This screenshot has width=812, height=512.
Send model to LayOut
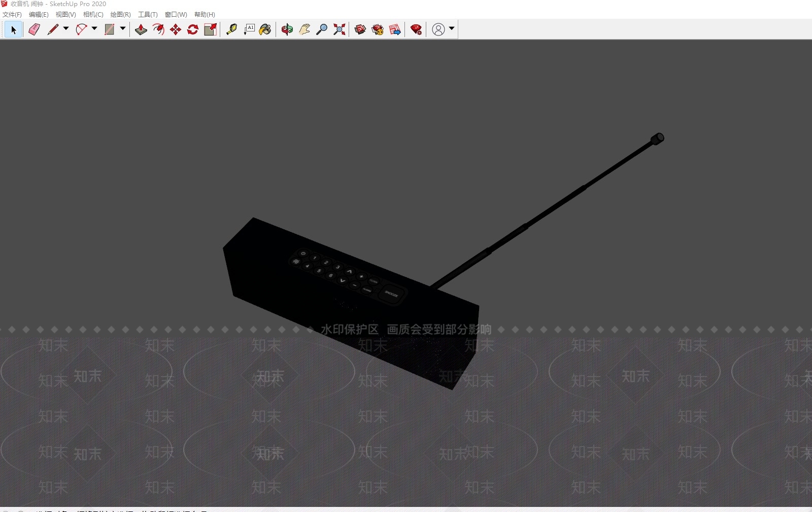point(395,29)
